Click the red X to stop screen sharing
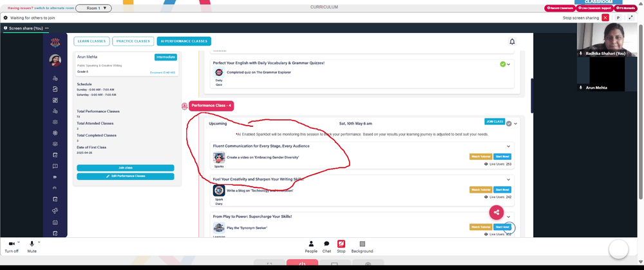Viewport: 644px width, 270px height. pyautogui.click(x=605, y=17)
